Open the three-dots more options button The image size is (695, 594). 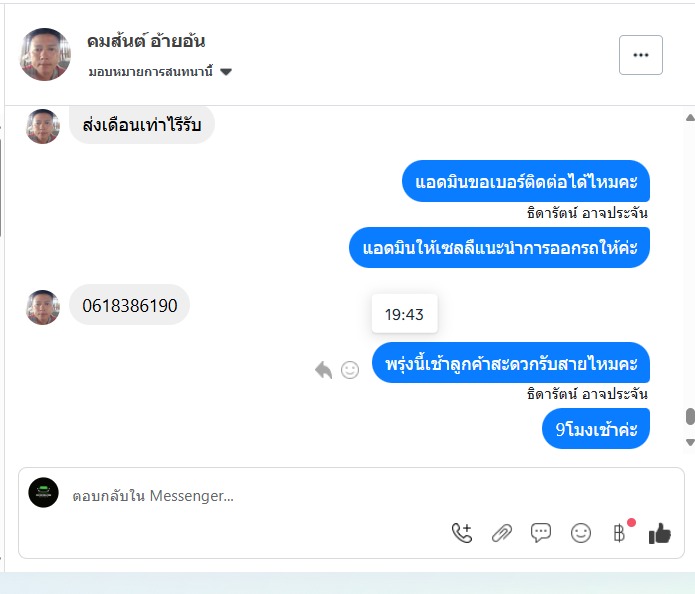pos(641,55)
